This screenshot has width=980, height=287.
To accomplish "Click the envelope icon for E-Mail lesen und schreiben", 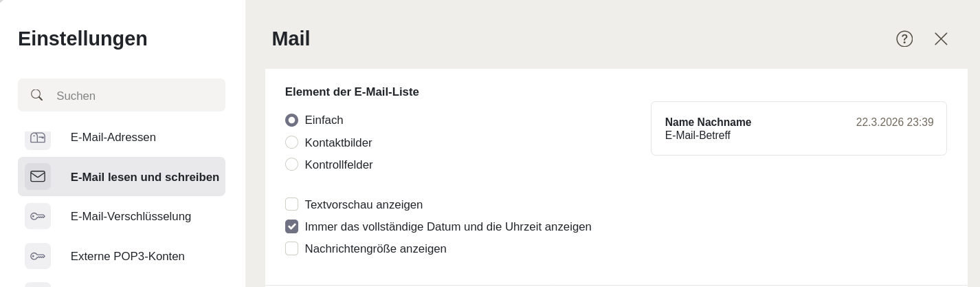I will tap(38, 177).
